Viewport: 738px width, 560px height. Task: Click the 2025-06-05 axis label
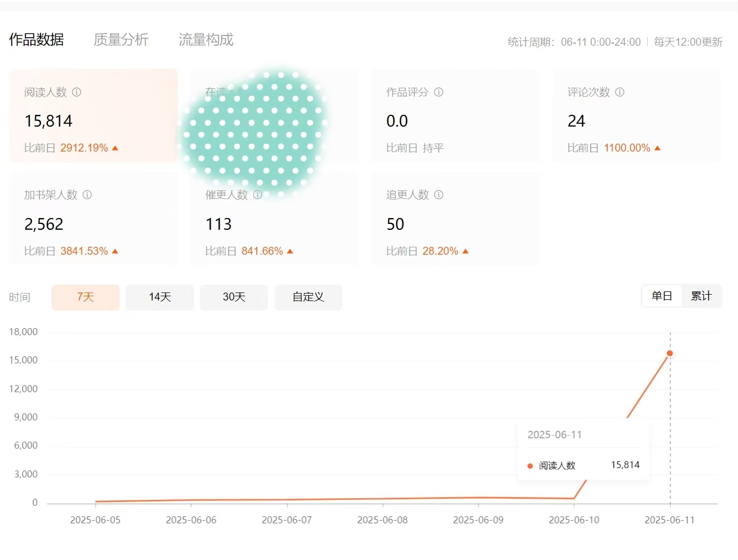point(95,520)
